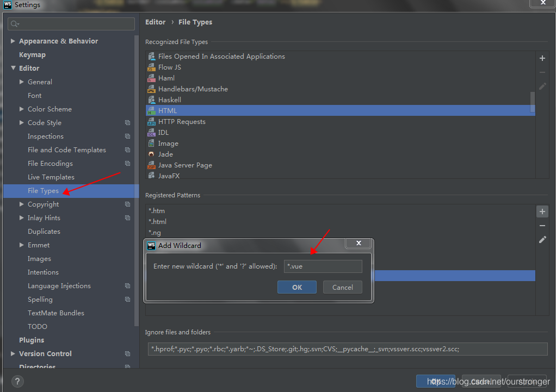Open the Plugins settings page
This screenshot has width=556, height=392.
[32, 340]
